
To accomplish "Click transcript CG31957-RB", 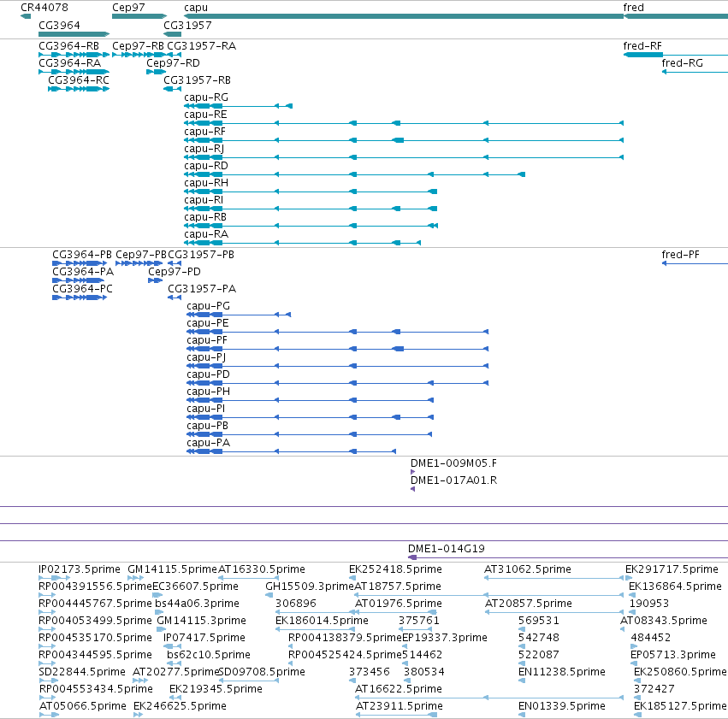I will tap(197, 80).
